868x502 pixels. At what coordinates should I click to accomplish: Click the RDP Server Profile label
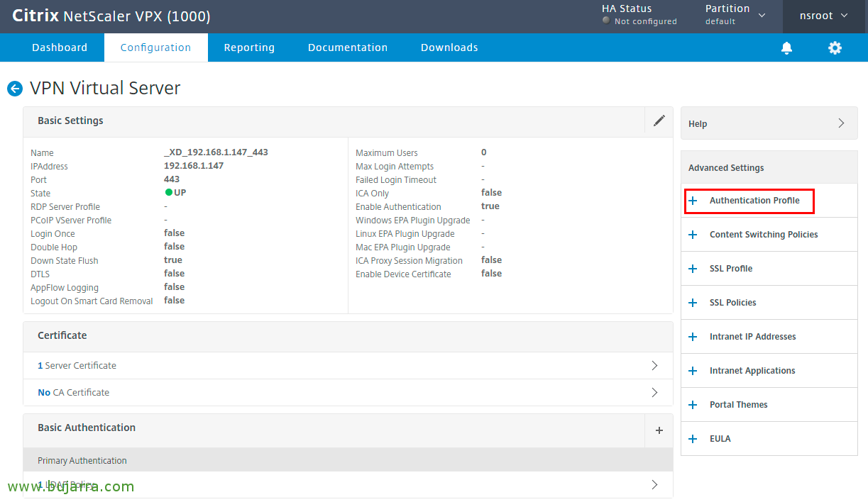(x=65, y=207)
